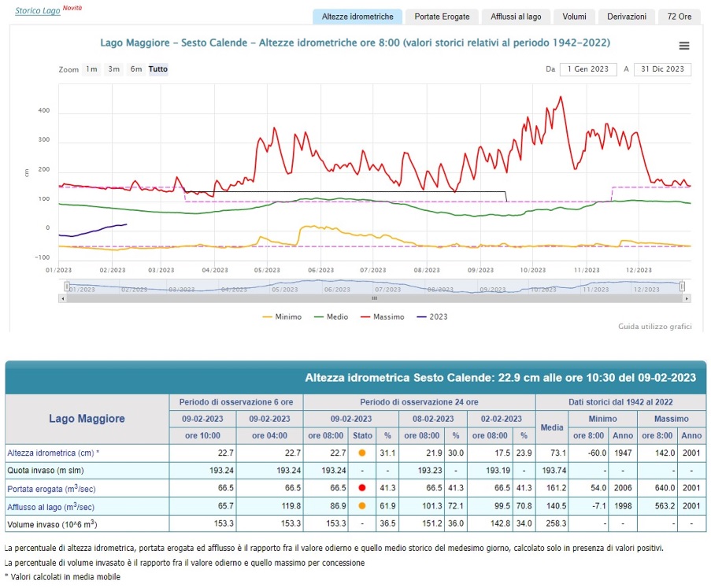711x588 pixels.
Task: Open the Volumi tab
Action: coord(573,17)
